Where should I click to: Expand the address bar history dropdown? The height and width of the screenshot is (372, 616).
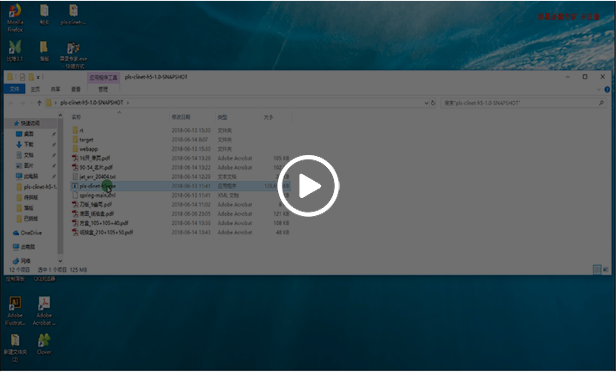(426, 103)
